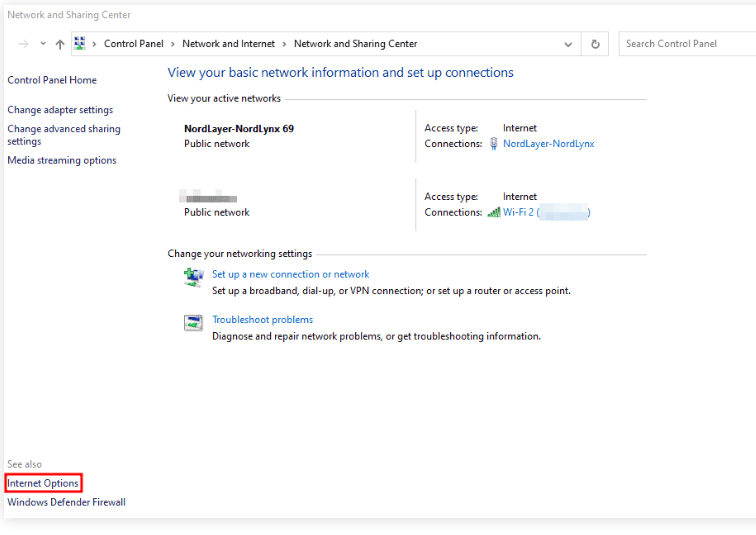The height and width of the screenshot is (535, 756).
Task: Open Change adapter settings
Action: 60,110
